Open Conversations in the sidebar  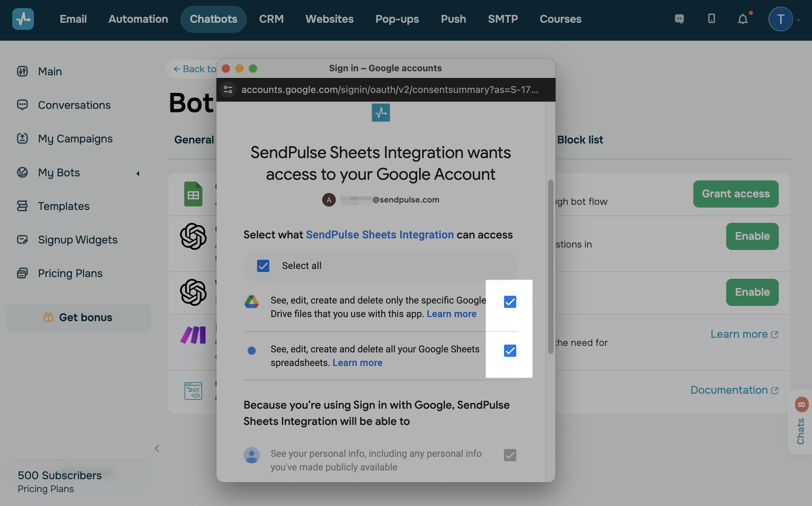(74, 105)
